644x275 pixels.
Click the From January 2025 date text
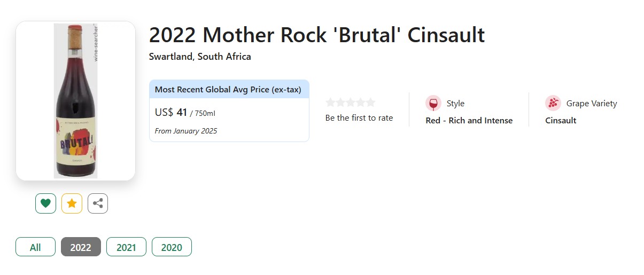[185, 131]
